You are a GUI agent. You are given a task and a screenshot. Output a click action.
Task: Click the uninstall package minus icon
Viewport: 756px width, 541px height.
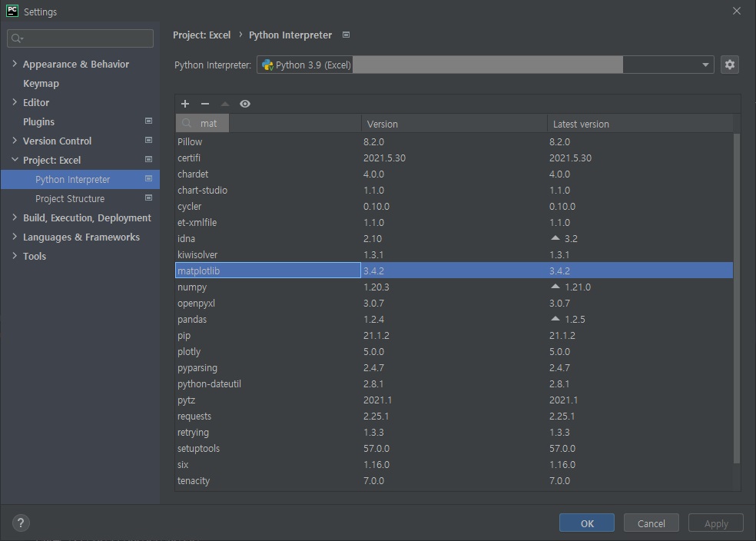(x=205, y=104)
